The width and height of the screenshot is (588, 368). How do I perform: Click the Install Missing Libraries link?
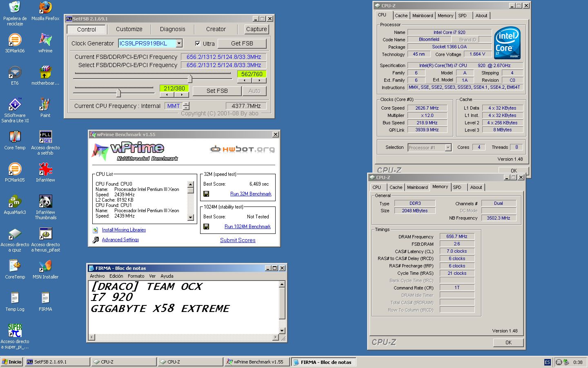(x=124, y=230)
